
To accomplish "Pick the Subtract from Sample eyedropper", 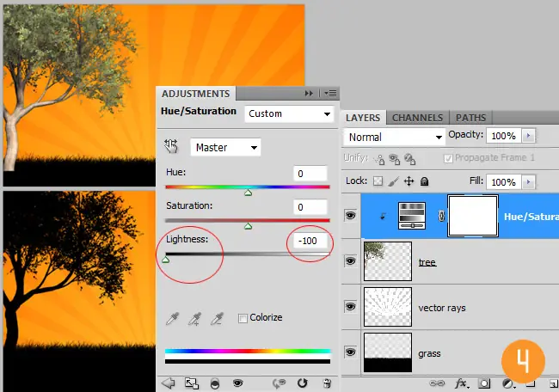I will [217, 319].
